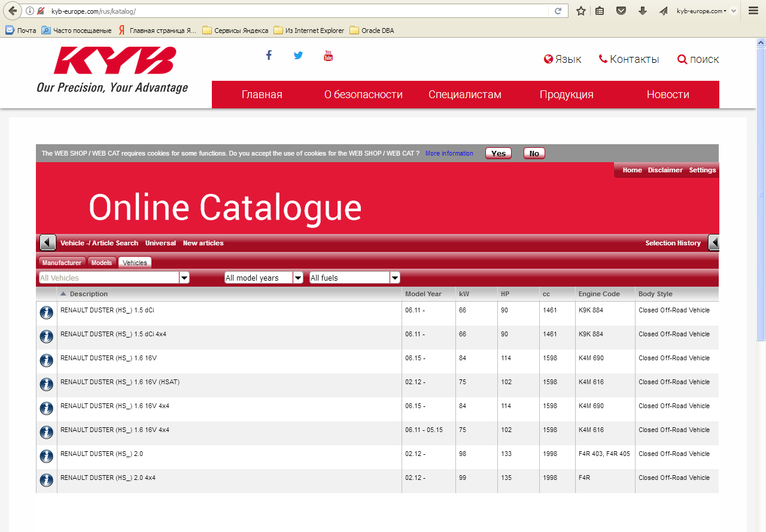Click catalogue back arrow beside Vehicle search
The image size is (766, 532).
click(x=48, y=242)
